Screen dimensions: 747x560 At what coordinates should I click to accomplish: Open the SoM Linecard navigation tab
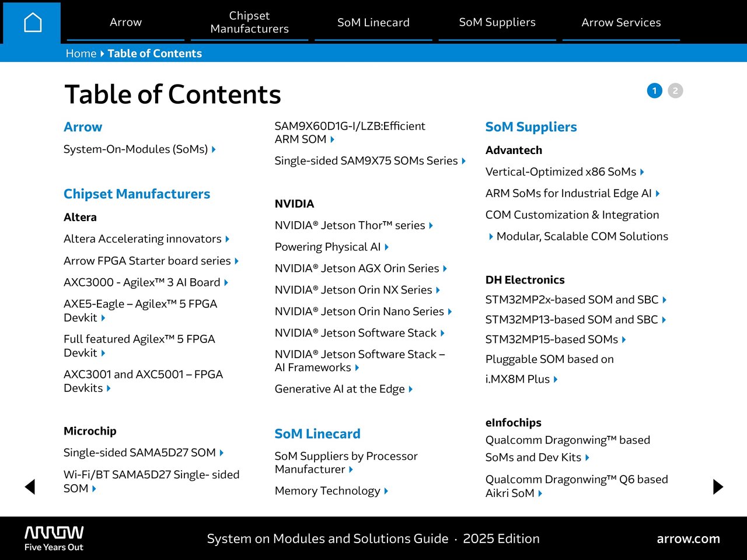[x=373, y=22]
